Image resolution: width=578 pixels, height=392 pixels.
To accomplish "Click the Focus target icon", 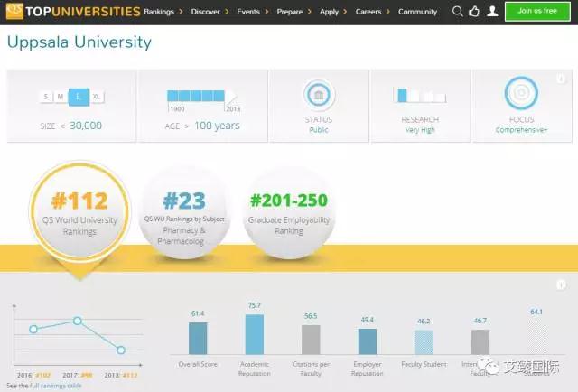I will [x=520, y=94].
